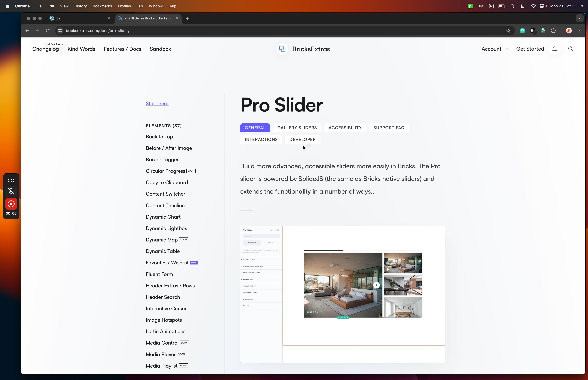Select the GENERAL tab
Image resolution: width=588 pixels, height=380 pixels.
click(255, 128)
